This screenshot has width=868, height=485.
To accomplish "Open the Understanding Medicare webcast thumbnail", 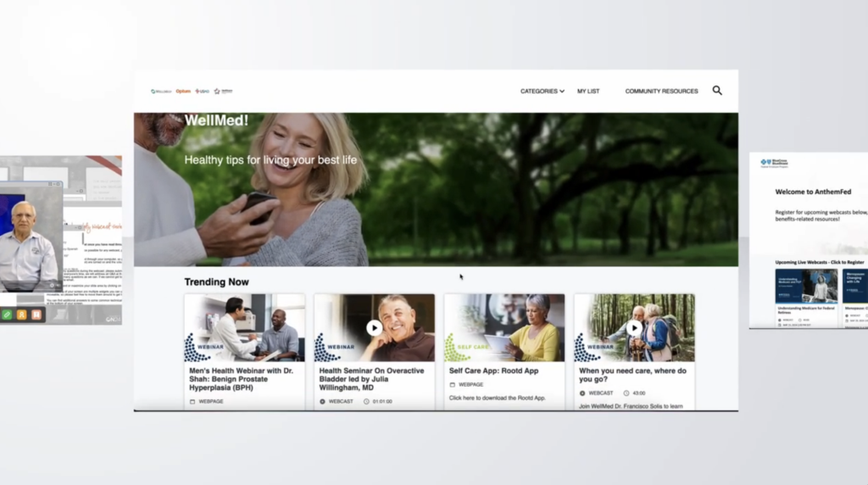I will 805,287.
